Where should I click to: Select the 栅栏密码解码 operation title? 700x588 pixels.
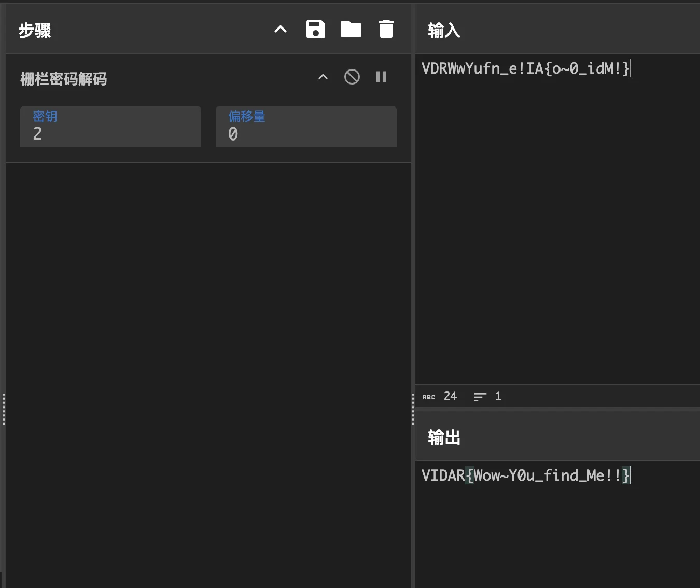(x=63, y=79)
